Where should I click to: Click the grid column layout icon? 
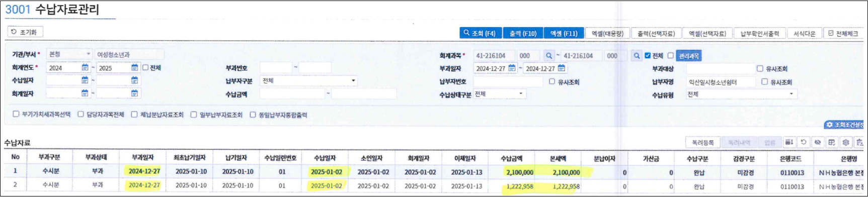[832, 143]
